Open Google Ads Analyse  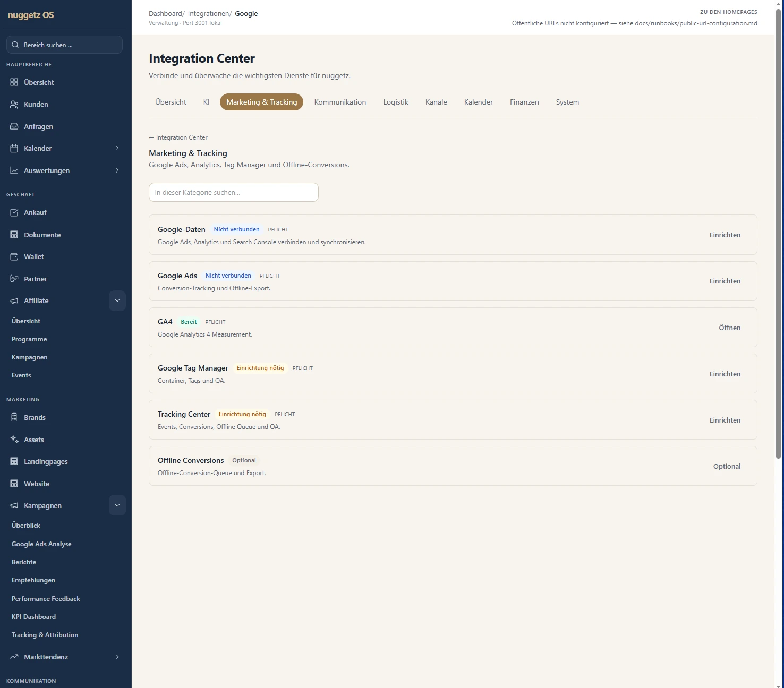[x=41, y=544]
